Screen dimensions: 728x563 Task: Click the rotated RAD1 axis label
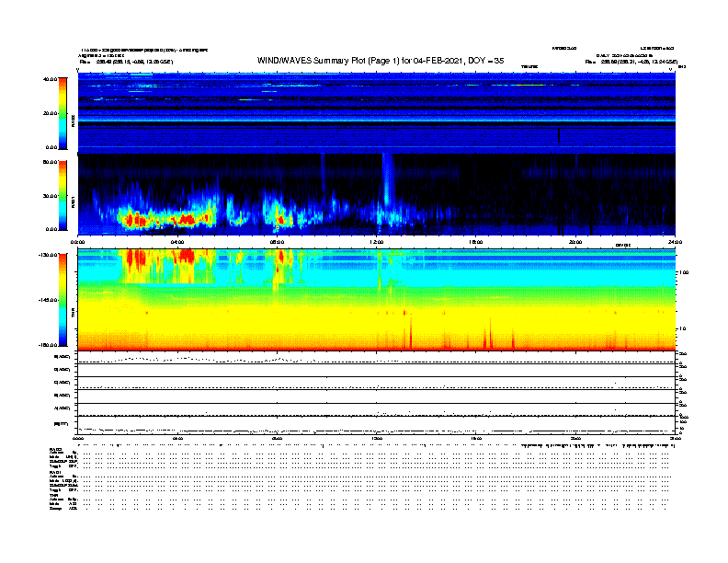pos(74,201)
